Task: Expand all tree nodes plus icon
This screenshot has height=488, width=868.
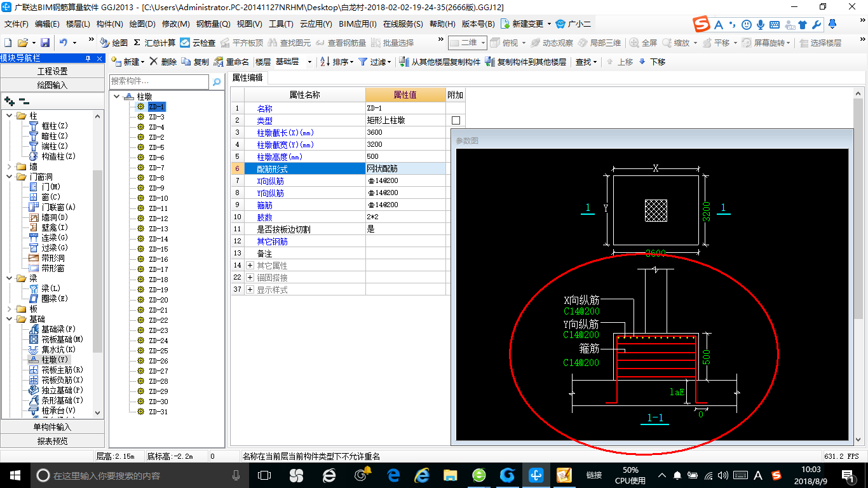Action: pos(9,101)
